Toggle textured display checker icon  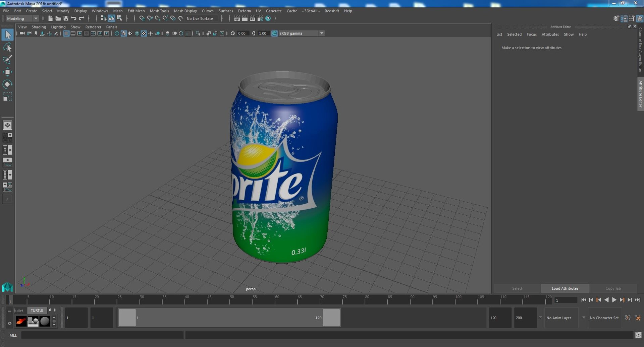pyautogui.click(x=144, y=33)
